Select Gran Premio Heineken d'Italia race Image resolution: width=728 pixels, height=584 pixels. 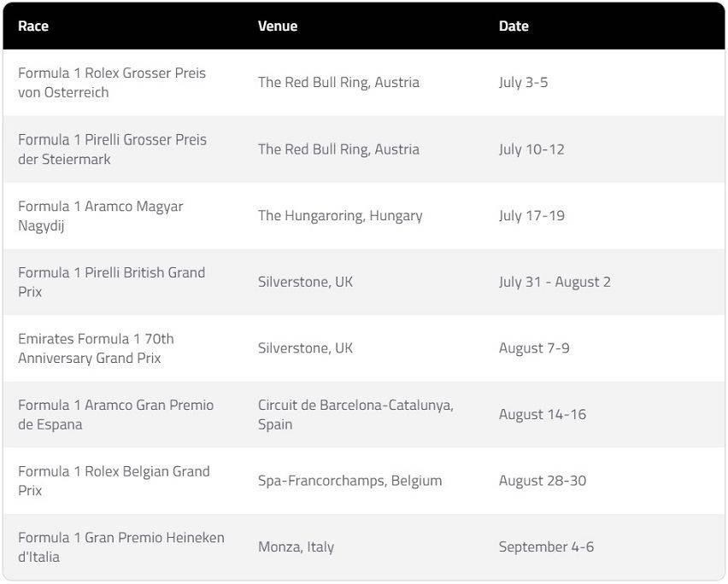point(121,547)
